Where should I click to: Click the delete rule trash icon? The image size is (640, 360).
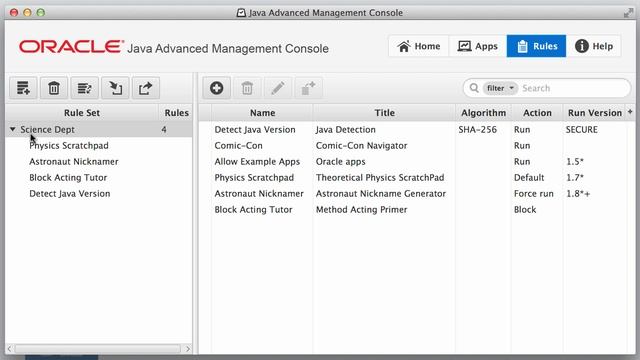[247, 88]
